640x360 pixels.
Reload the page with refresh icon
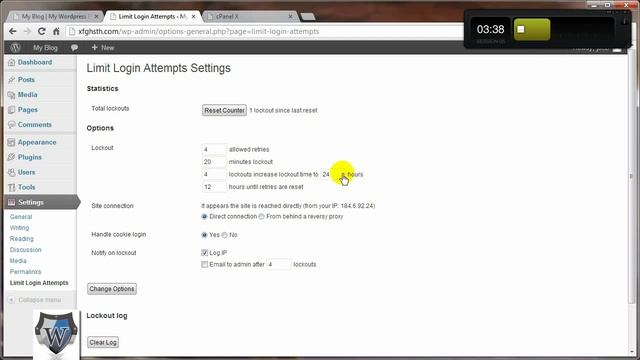pyautogui.click(x=41, y=31)
